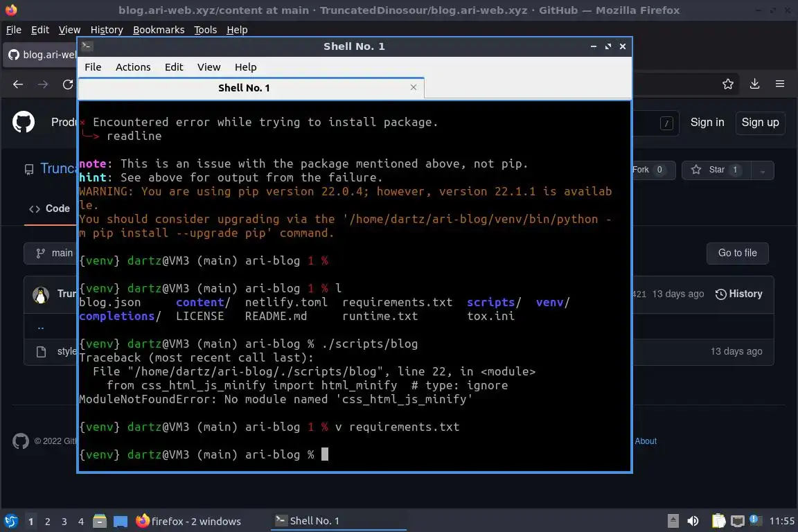This screenshot has height=532, width=798.
Task: Open Firefox Tools menu
Action: (205, 30)
